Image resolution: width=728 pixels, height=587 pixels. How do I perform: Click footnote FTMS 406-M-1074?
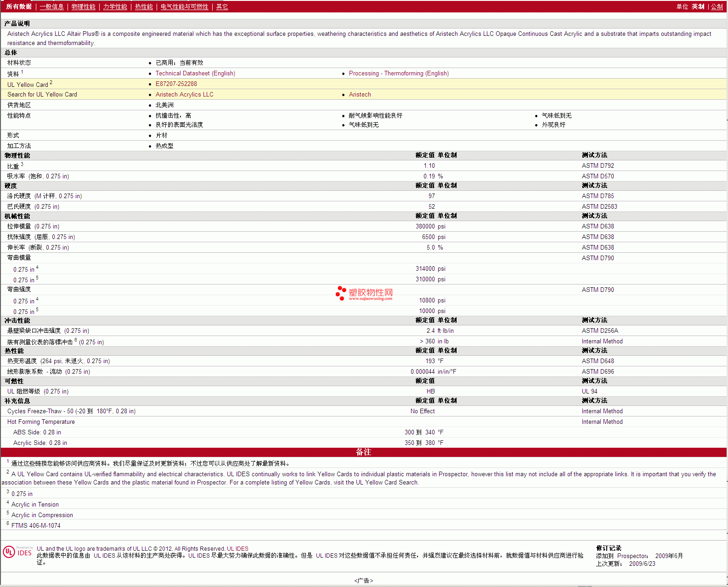[x=36, y=525]
